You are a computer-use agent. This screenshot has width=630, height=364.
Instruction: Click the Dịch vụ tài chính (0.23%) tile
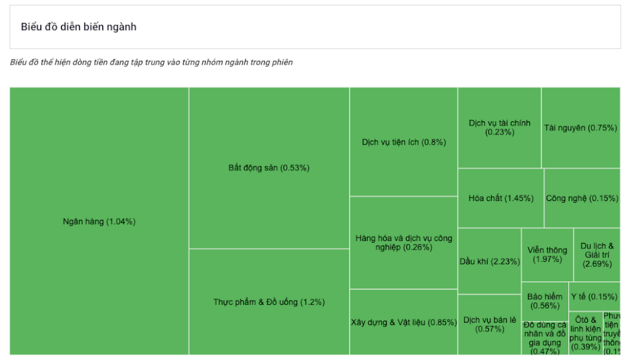(500, 128)
